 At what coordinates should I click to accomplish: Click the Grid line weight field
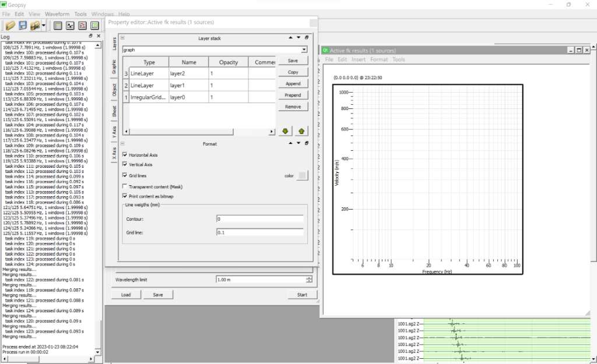point(259,232)
